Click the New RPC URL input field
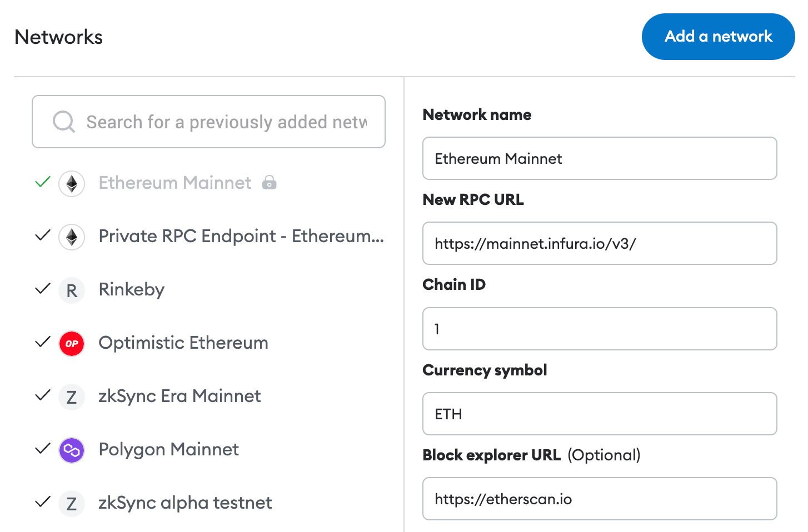The image size is (808, 532). click(x=600, y=243)
